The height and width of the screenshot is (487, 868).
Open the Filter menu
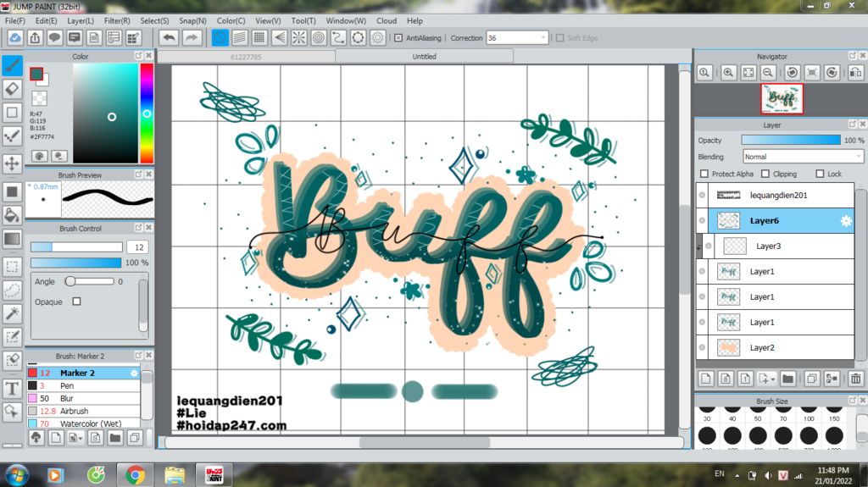[117, 20]
